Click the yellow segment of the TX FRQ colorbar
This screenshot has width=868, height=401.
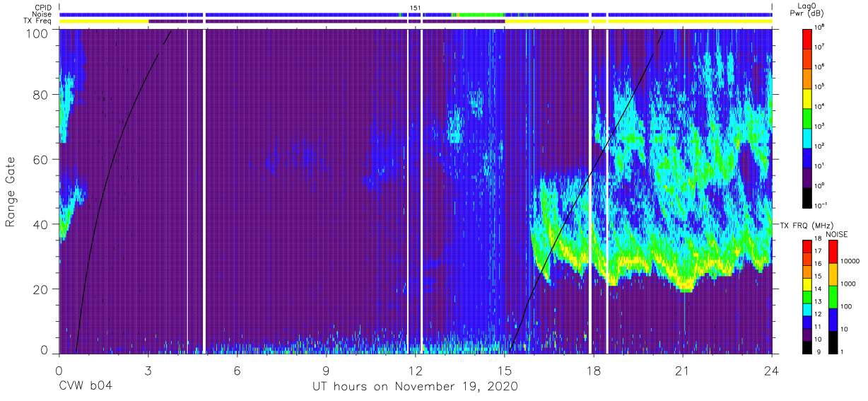tap(807, 284)
